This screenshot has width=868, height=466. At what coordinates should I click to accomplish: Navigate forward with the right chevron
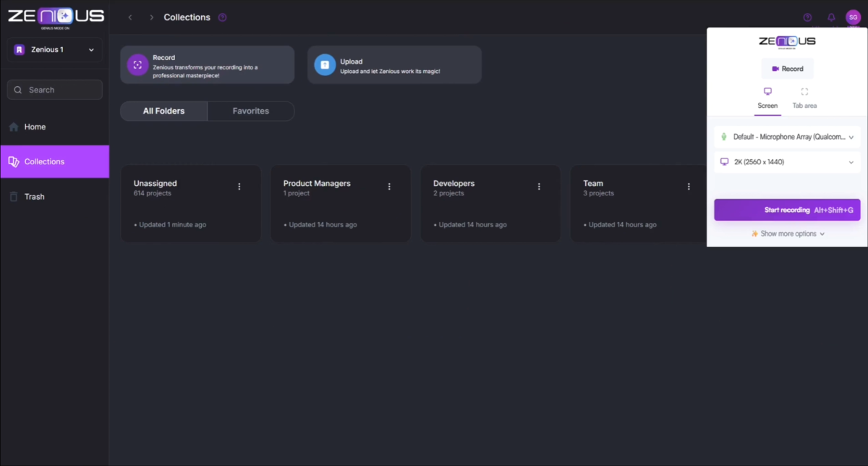coord(151,17)
